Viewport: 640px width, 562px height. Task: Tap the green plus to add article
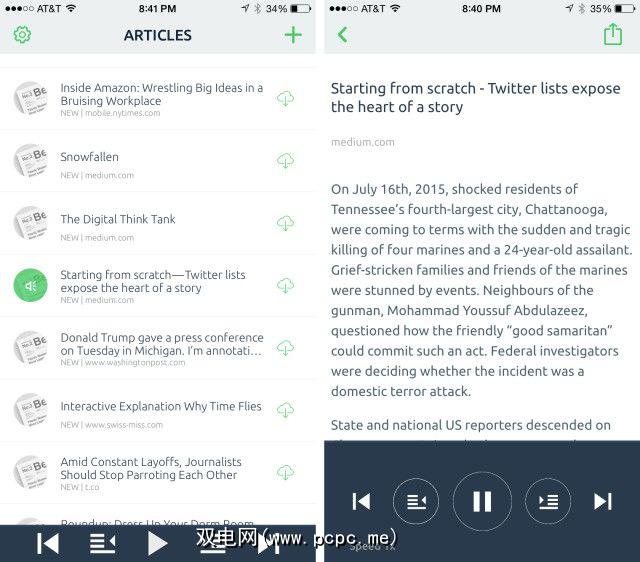pos(293,35)
